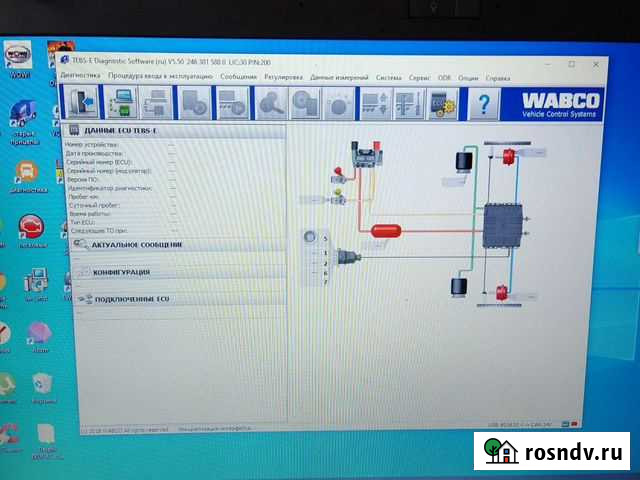The image size is (640, 480).
Task: Click the greyed print ECU data toolbar icon
Action: (x=156, y=103)
